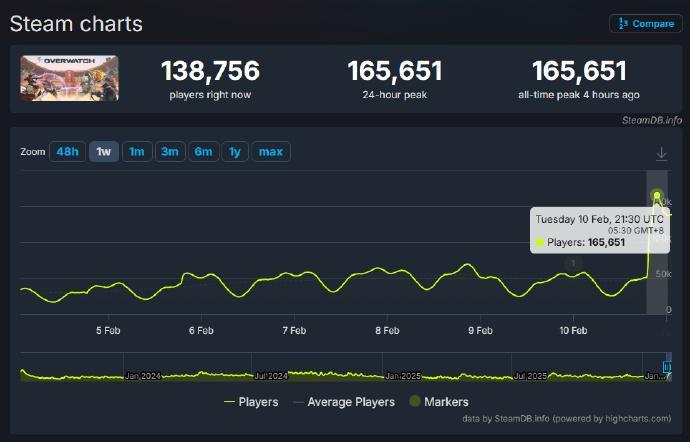Click the Compare button
This screenshot has height=442, width=690.
[646, 23]
